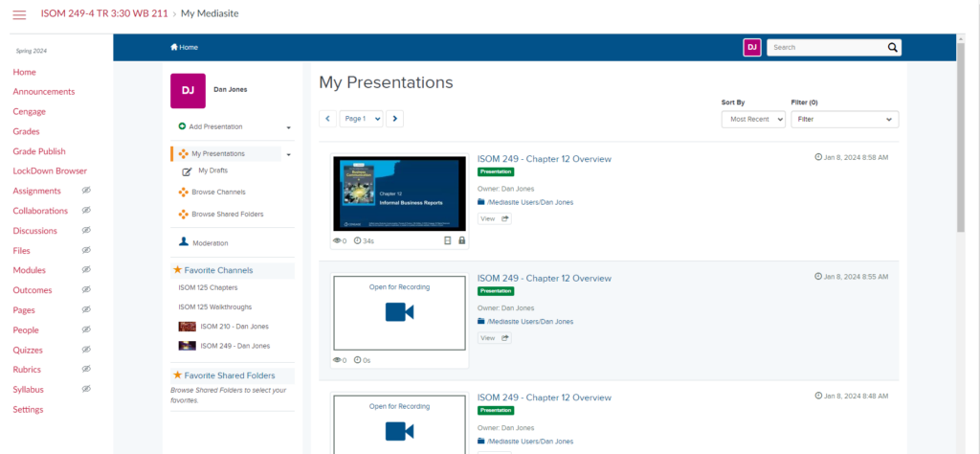Viewport: 980px width, 454px height.
Task: Click the DJ avatar in top bar
Action: [x=752, y=48]
